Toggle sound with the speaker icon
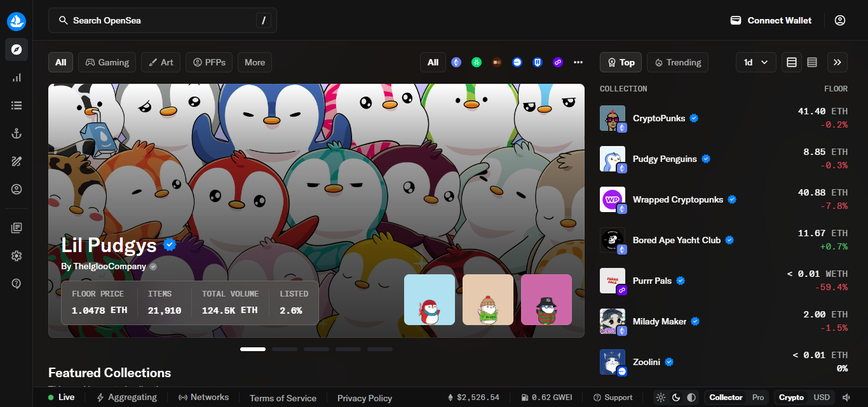 (846, 397)
